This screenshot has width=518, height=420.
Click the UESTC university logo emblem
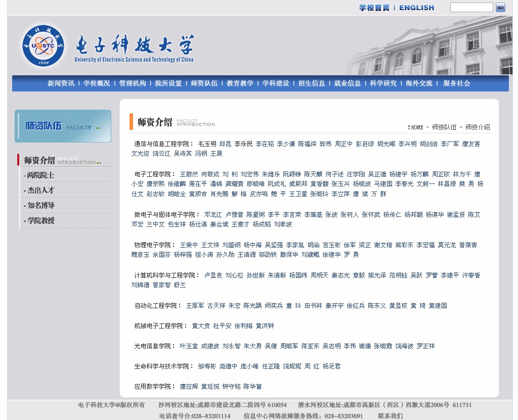click(44, 45)
